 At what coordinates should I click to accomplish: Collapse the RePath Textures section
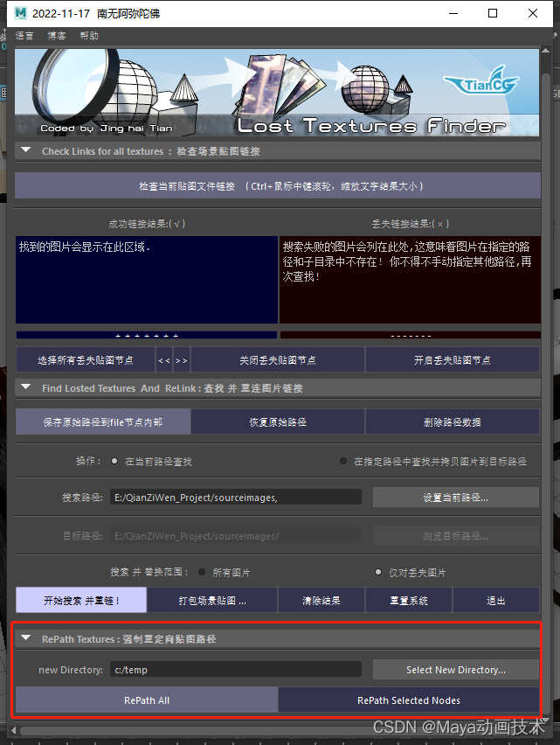point(26,638)
